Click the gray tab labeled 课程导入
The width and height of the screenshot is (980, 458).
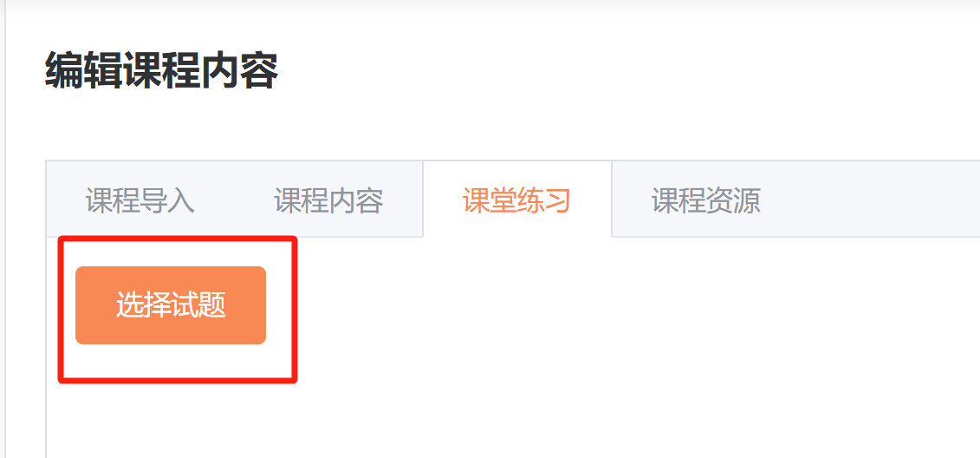(140, 200)
